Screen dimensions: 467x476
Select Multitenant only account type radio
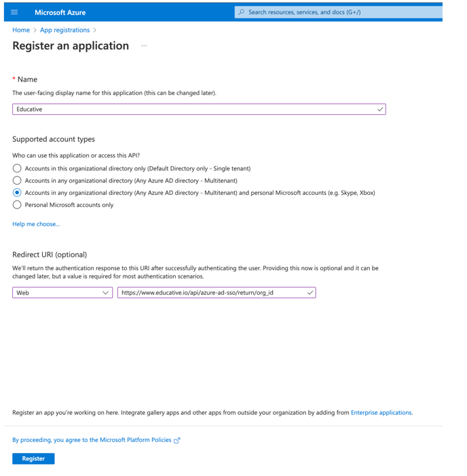[17, 181]
